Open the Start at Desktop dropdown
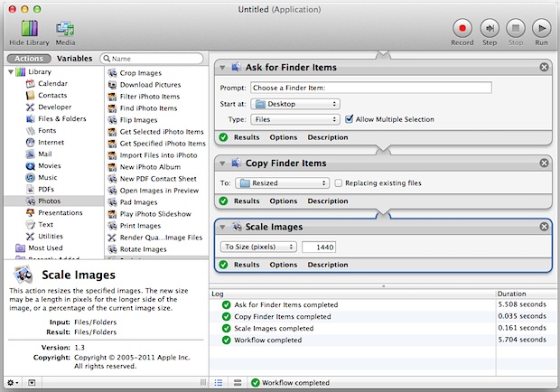The image size is (560, 392). click(x=295, y=104)
